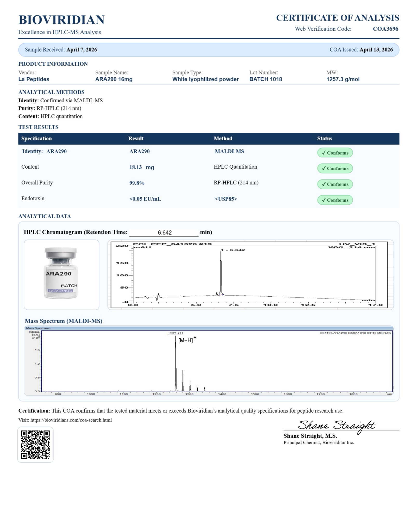Image resolution: width=411 pixels, height=532 pixels.
Task: Click the "Overall Purity" specification cell
Action: click(x=37, y=183)
